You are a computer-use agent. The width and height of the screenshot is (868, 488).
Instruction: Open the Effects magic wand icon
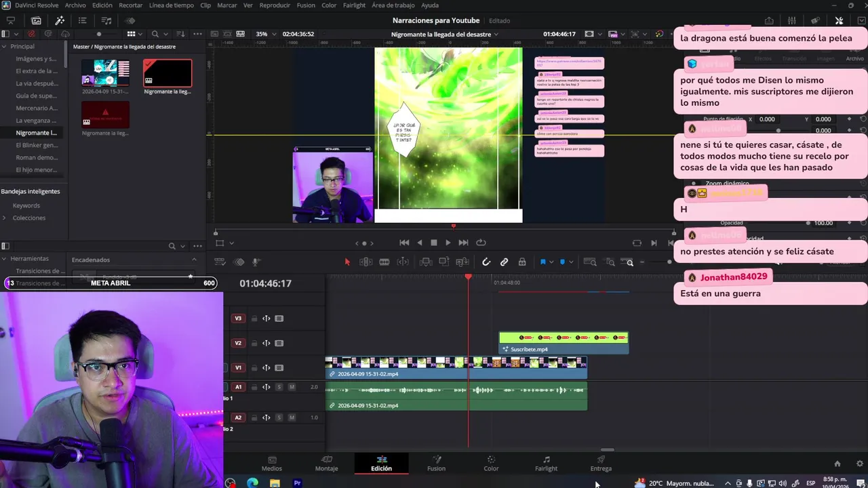coord(60,20)
